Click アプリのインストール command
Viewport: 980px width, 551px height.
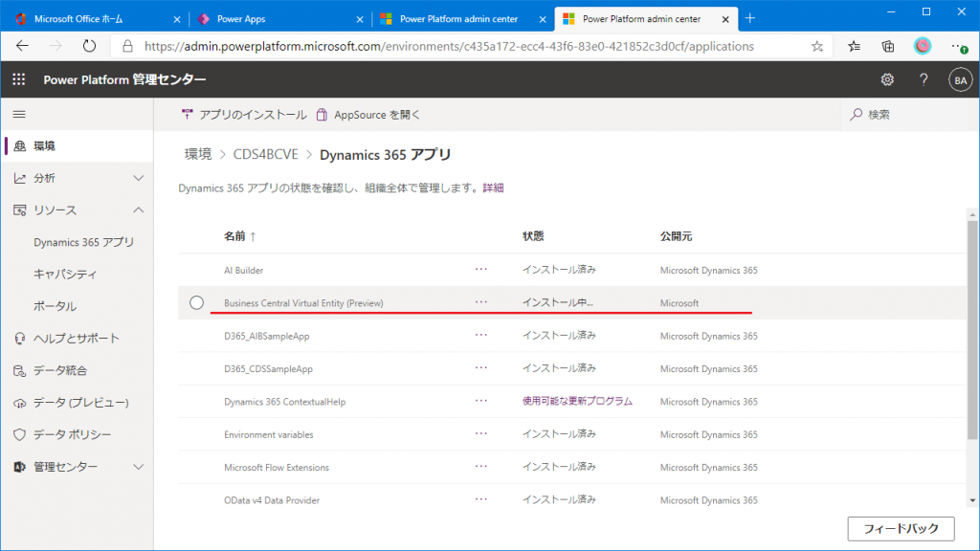point(244,115)
